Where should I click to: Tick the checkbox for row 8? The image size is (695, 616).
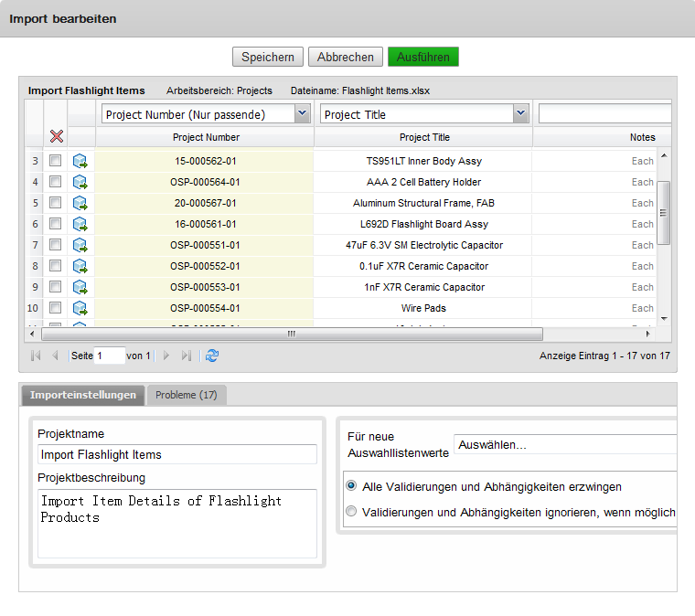56,265
